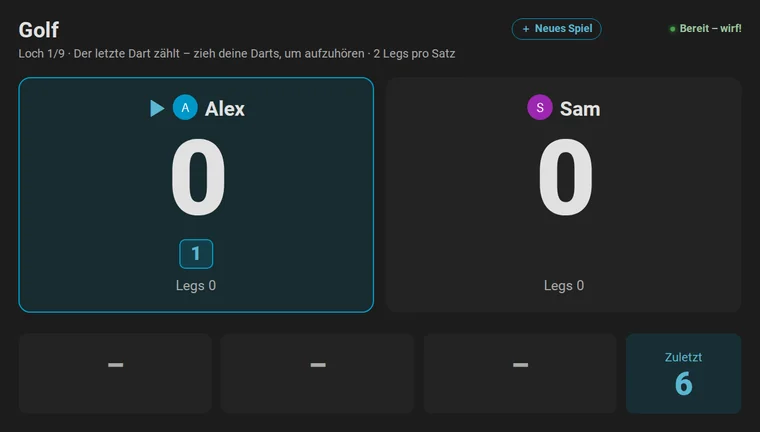Click Alex's large score number
This screenshot has height=432, width=760.
click(x=198, y=177)
